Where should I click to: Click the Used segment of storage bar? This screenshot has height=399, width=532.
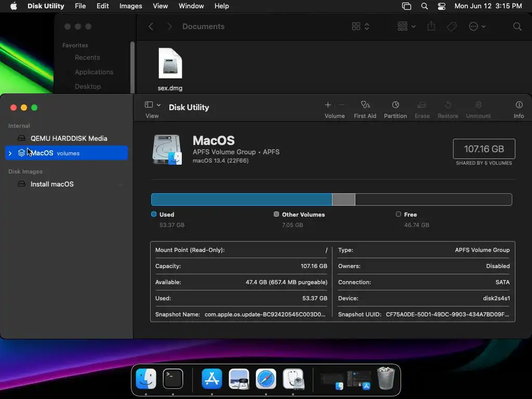point(242,199)
